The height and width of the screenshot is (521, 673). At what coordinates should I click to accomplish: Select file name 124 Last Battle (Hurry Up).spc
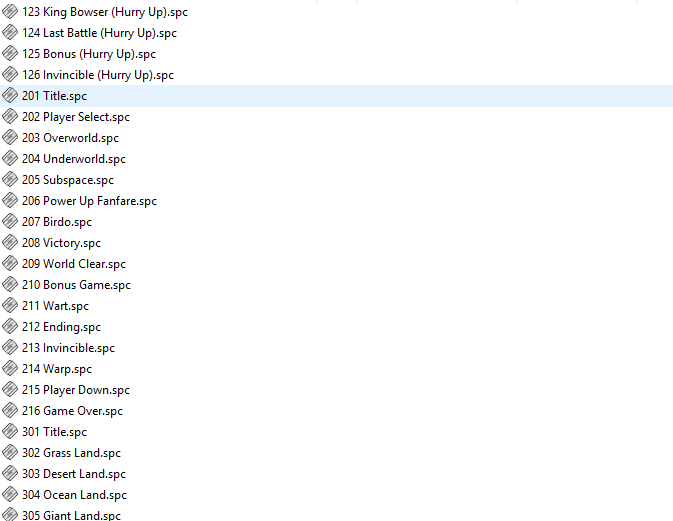99,33
